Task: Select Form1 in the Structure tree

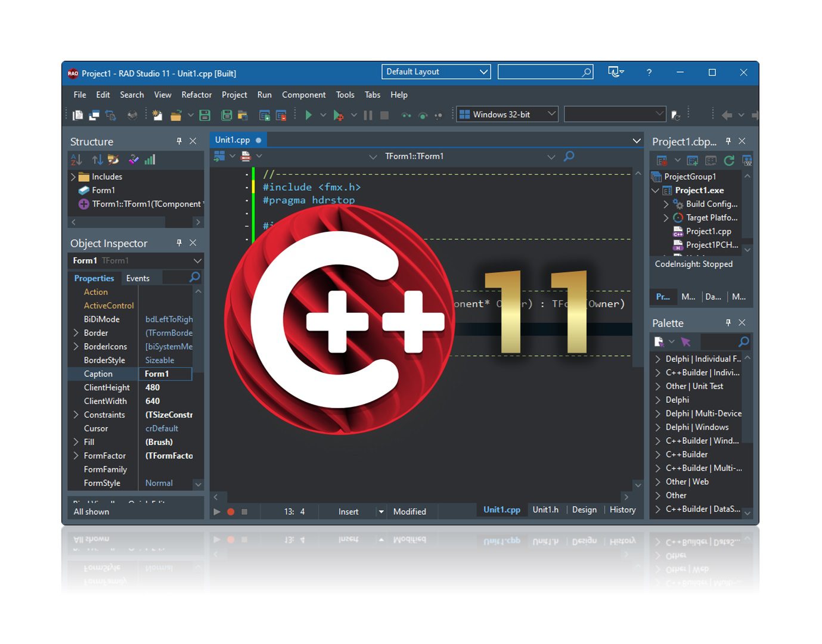Action: pos(103,191)
